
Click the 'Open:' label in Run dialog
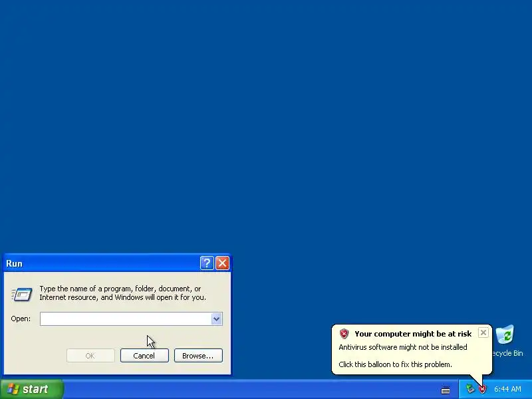21,319
